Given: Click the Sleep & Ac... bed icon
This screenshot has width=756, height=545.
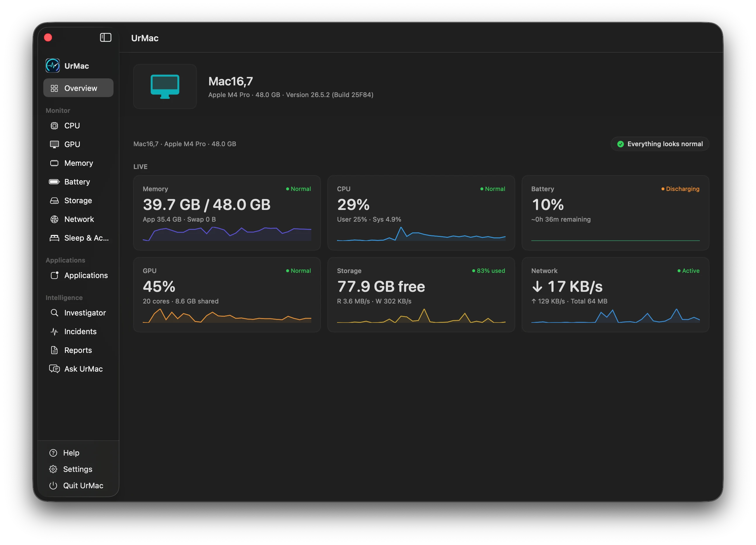Looking at the screenshot, I should pyautogui.click(x=54, y=237).
